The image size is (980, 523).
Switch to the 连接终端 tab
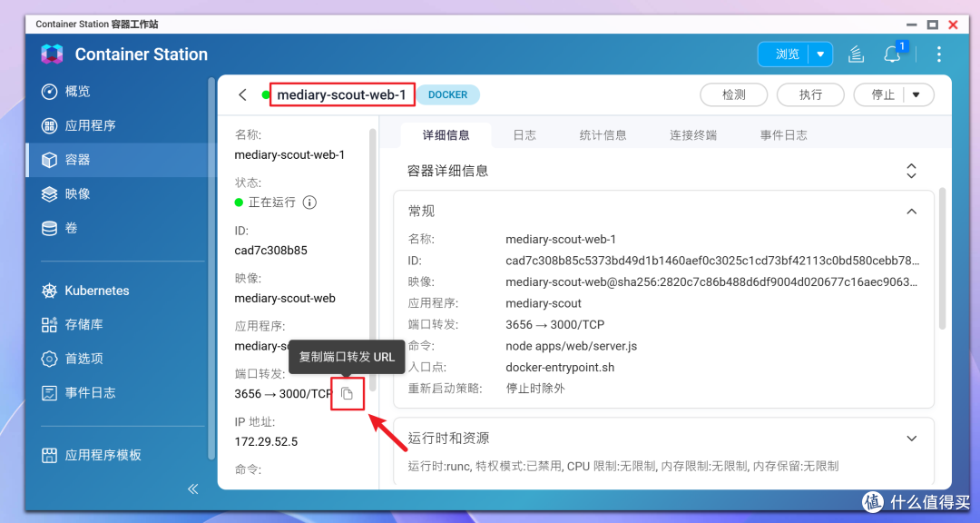pyautogui.click(x=693, y=135)
